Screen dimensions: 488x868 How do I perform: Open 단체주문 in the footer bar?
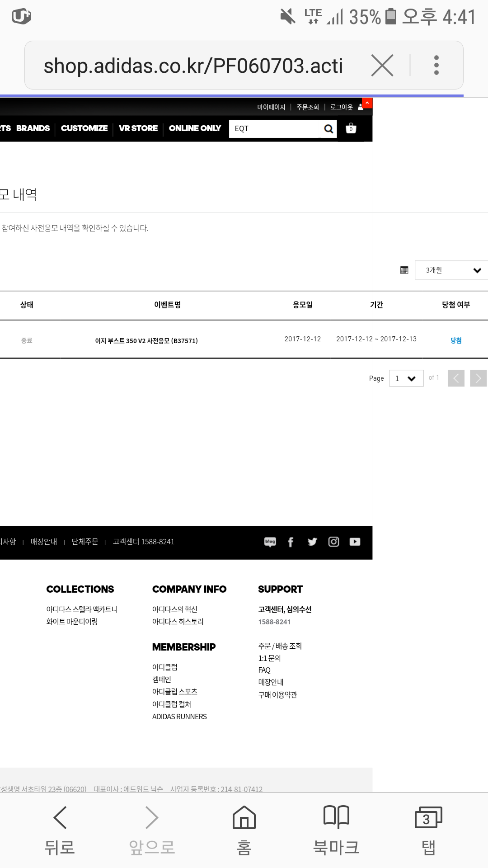pos(85,542)
